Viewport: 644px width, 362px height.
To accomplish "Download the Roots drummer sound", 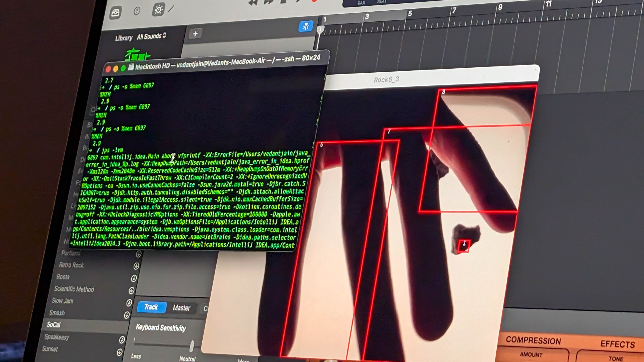I will point(134,278).
